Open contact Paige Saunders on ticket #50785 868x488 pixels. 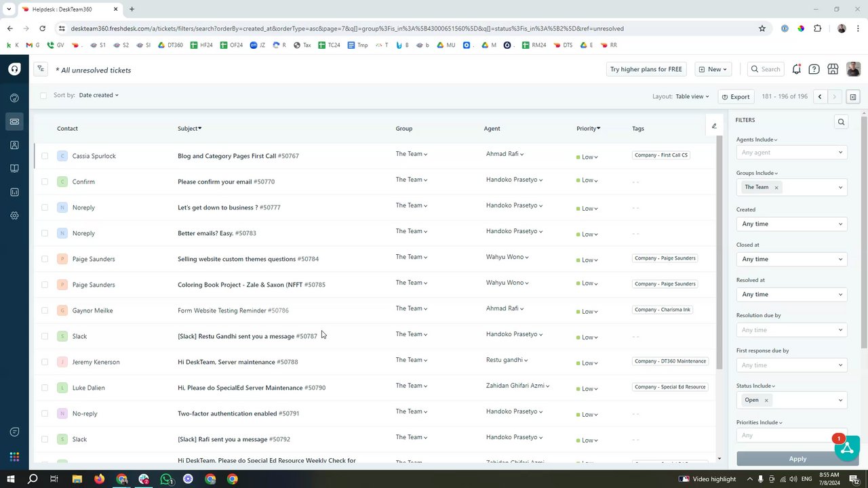tap(94, 285)
